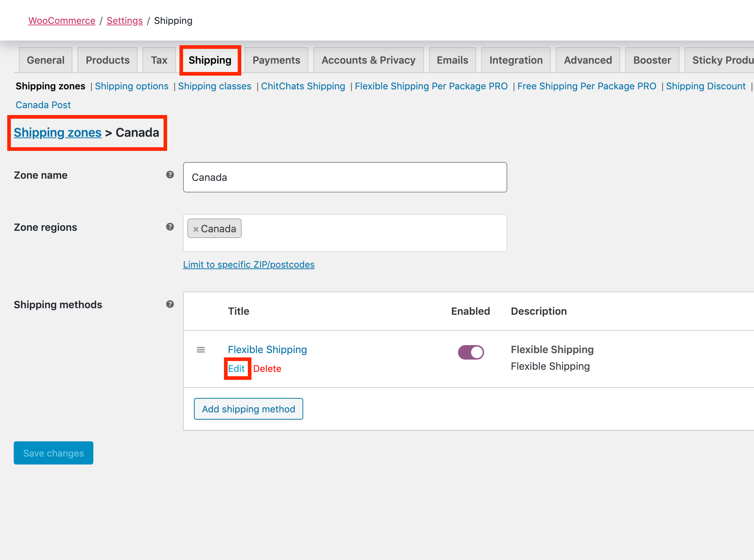Viewport: 754px width, 560px height.
Task: Open the Shipping classes subsection
Action: point(215,86)
